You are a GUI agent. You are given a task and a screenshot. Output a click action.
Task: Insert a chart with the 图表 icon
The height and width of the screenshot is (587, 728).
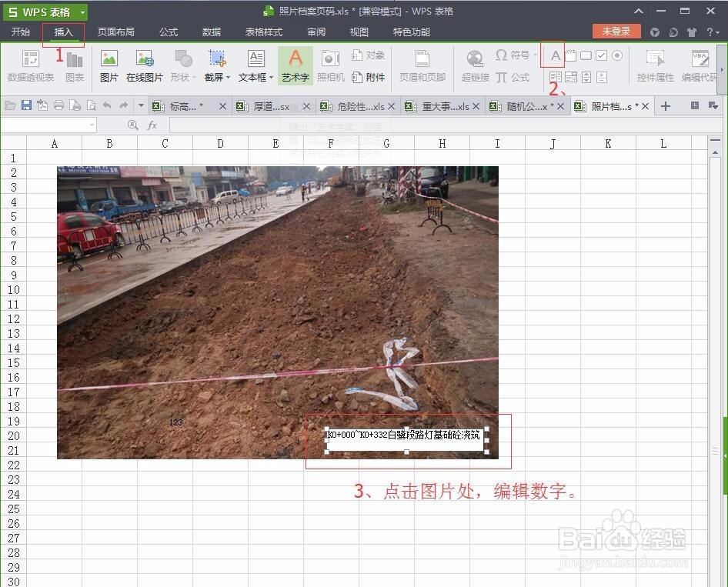(x=75, y=66)
